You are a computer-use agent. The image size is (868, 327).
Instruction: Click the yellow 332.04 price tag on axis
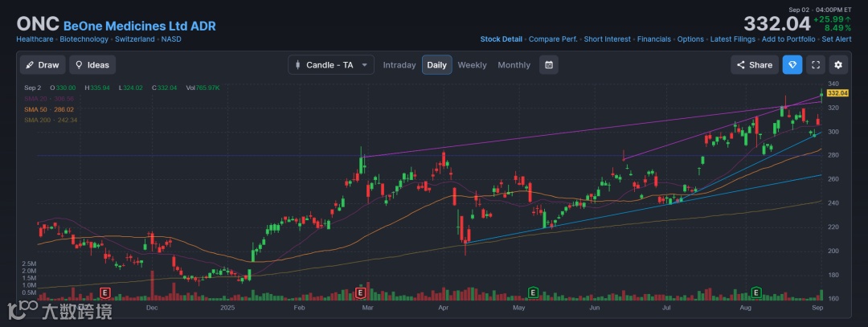click(837, 93)
